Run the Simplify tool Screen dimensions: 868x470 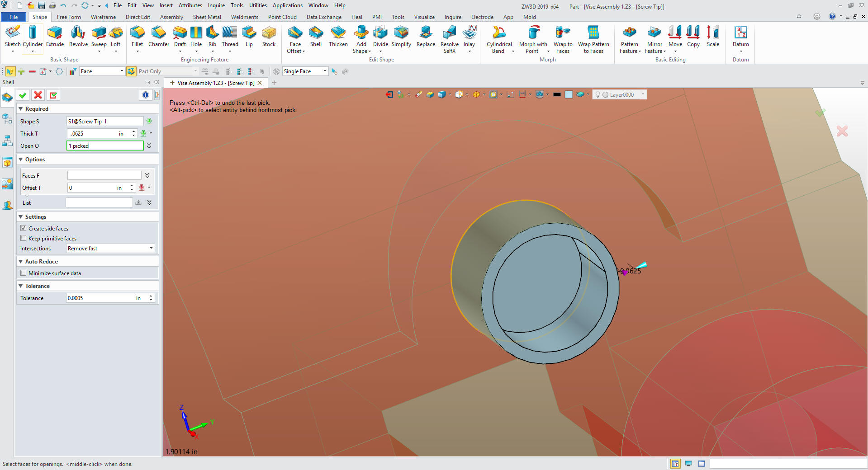[401, 36]
